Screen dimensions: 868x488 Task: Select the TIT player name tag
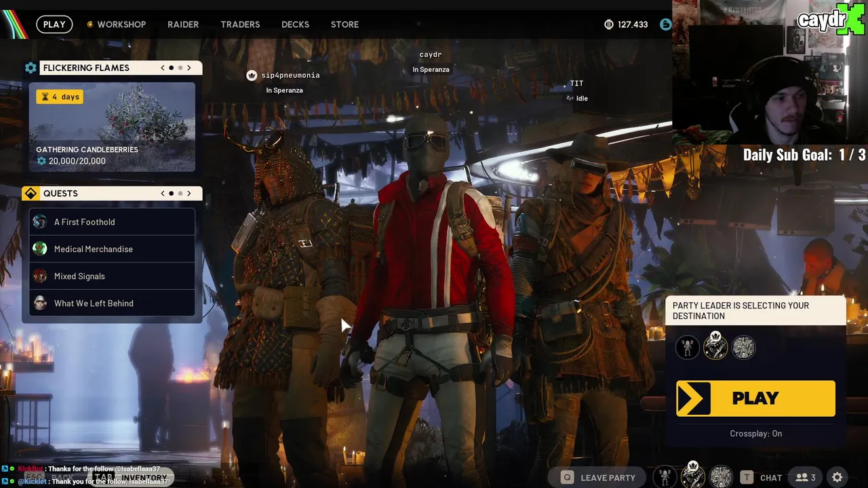576,83
